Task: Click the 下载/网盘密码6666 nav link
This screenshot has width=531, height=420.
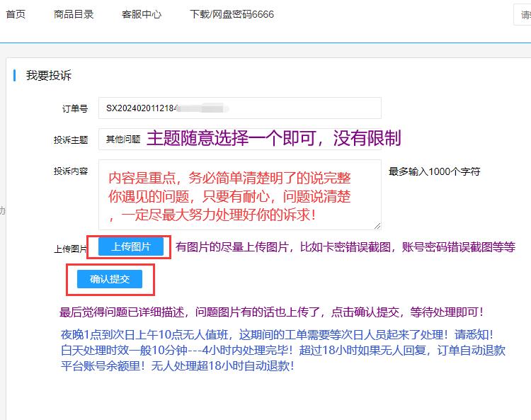Action: click(x=232, y=14)
